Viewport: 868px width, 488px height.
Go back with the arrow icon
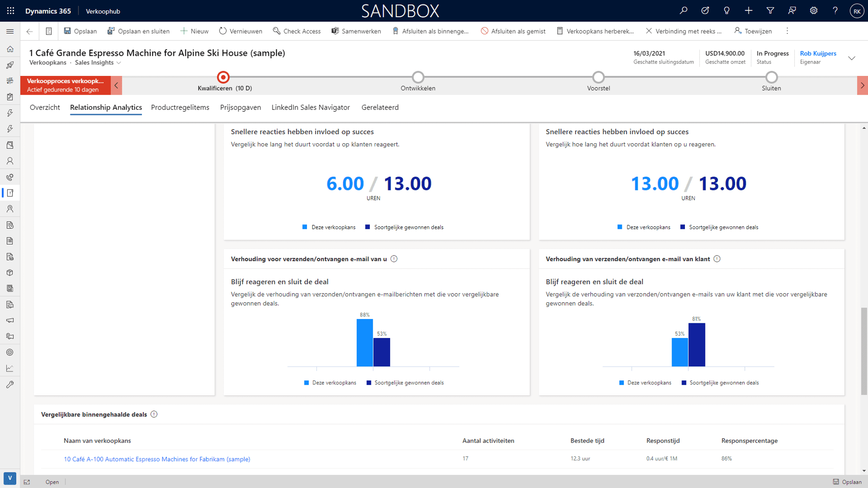click(30, 31)
